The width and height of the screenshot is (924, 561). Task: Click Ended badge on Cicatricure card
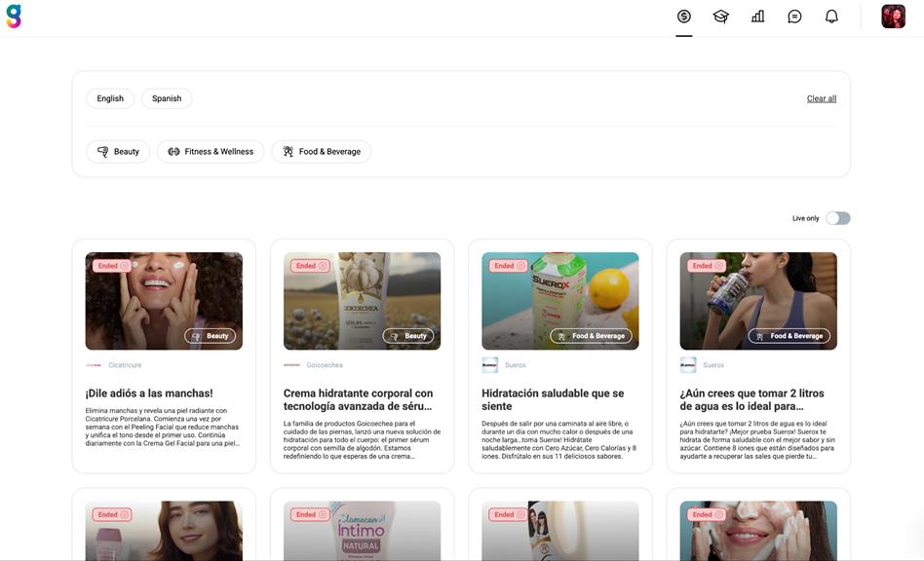click(x=112, y=266)
